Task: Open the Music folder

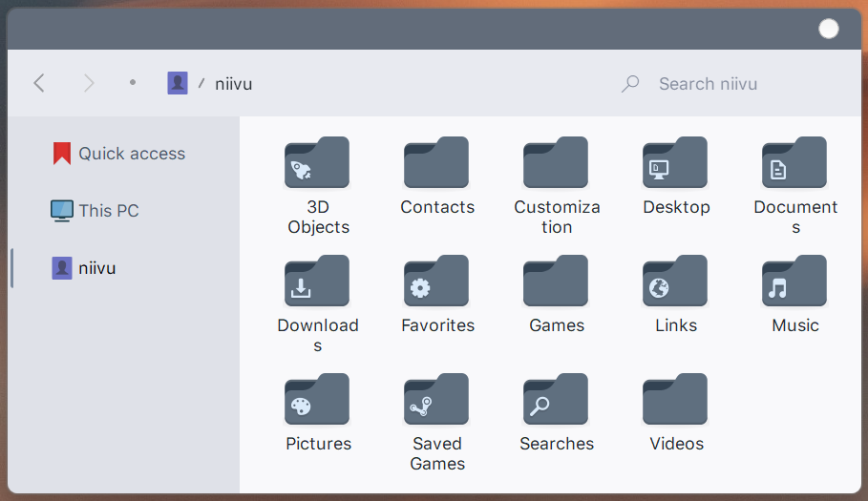Action: point(794,282)
